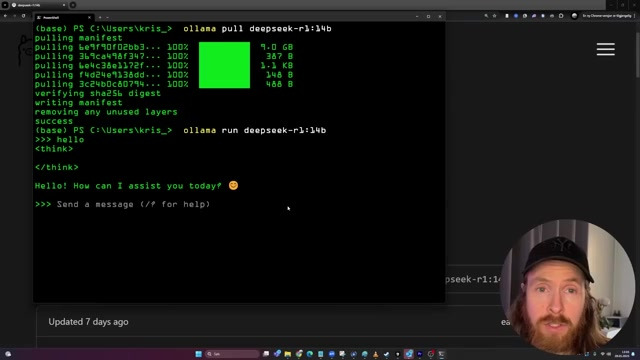The height and width of the screenshot is (360, 640).
Task: Click the 'removing any unused layers' line
Action: point(106,111)
